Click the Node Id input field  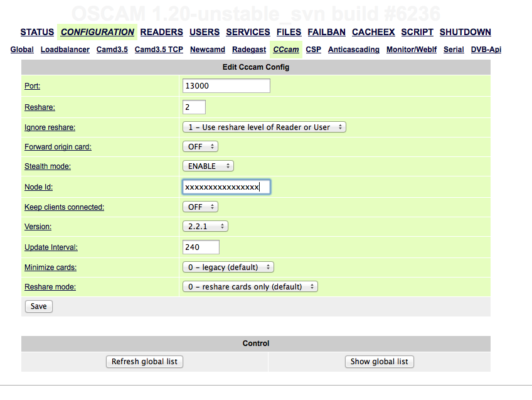[x=226, y=187]
